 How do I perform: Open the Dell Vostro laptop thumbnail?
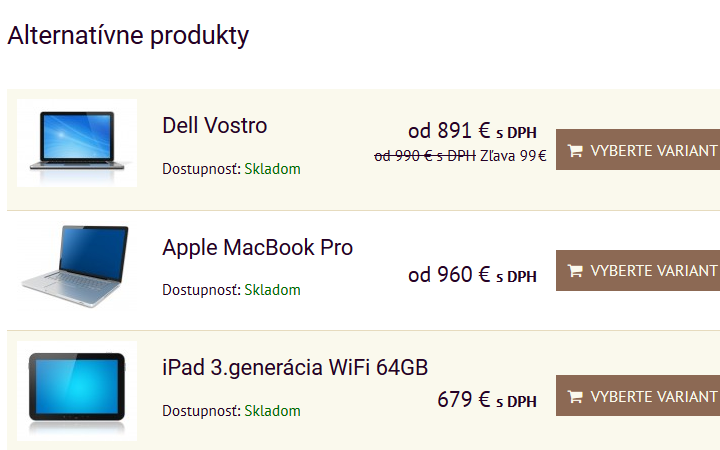77,142
